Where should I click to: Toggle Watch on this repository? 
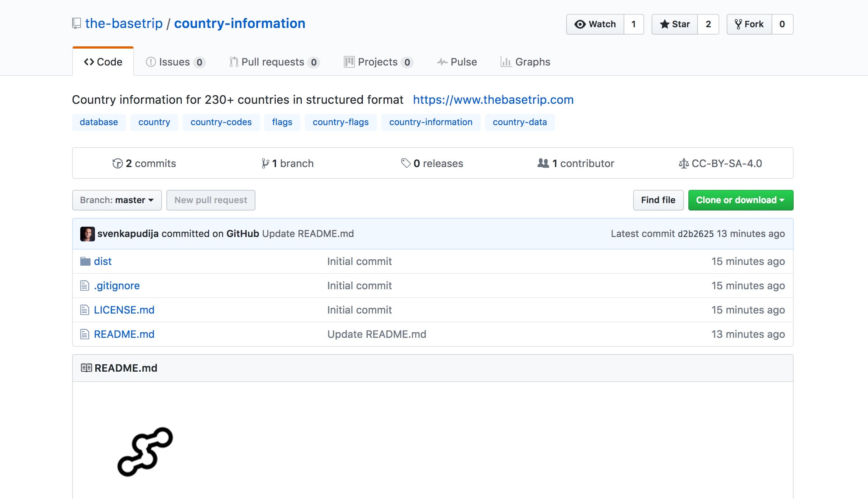coord(595,24)
